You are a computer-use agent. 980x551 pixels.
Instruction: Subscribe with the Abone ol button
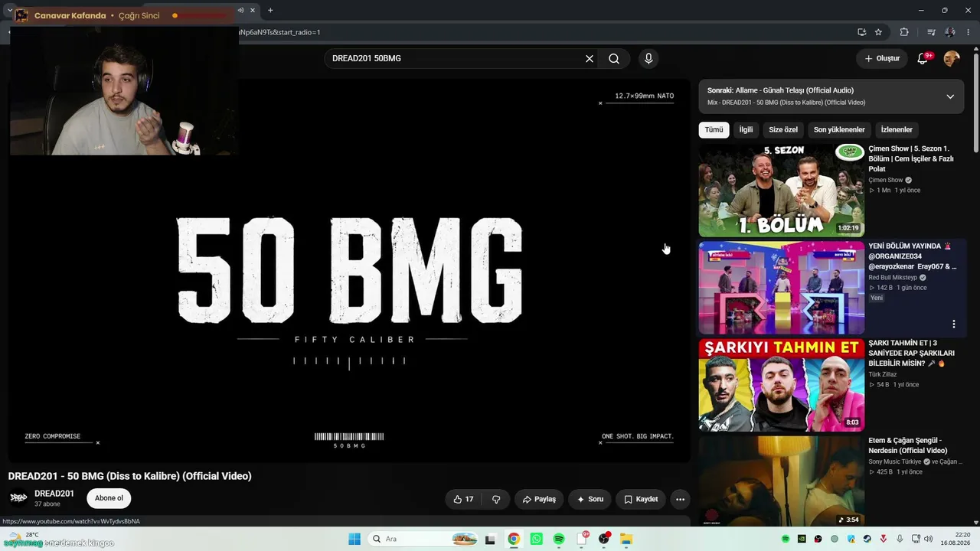[109, 498]
